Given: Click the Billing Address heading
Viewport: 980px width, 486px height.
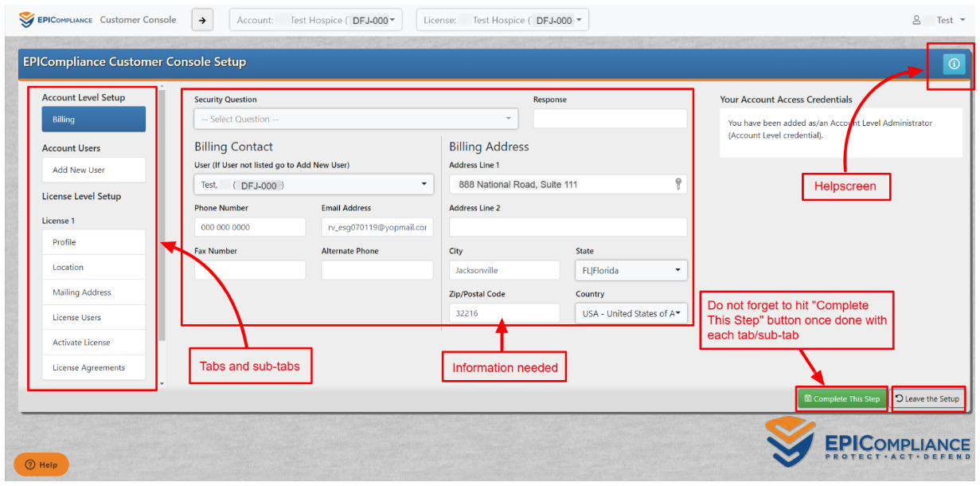Looking at the screenshot, I should (489, 147).
